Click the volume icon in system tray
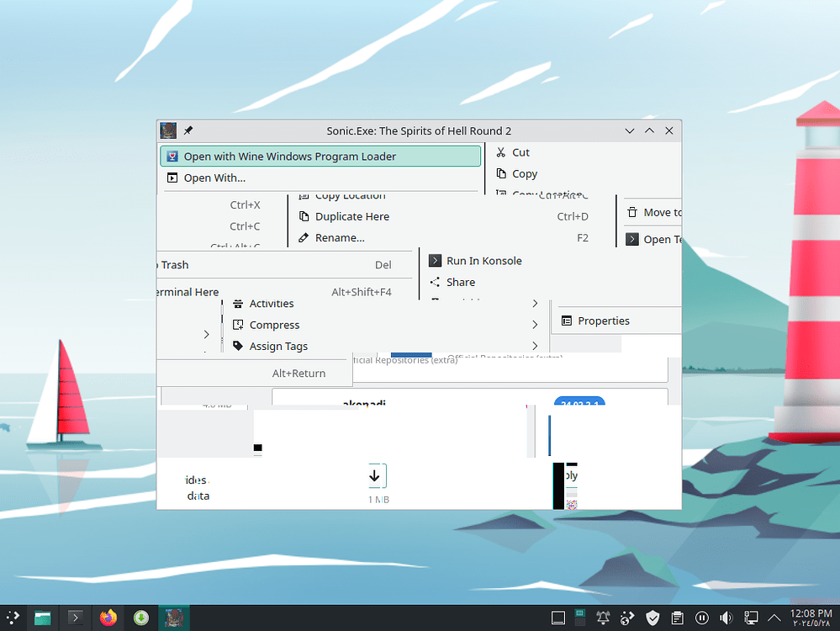 coord(726,618)
